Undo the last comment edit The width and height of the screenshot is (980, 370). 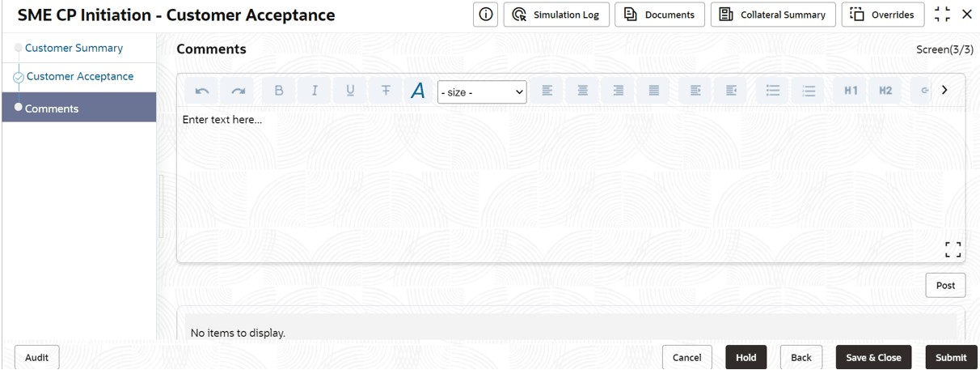click(x=202, y=91)
